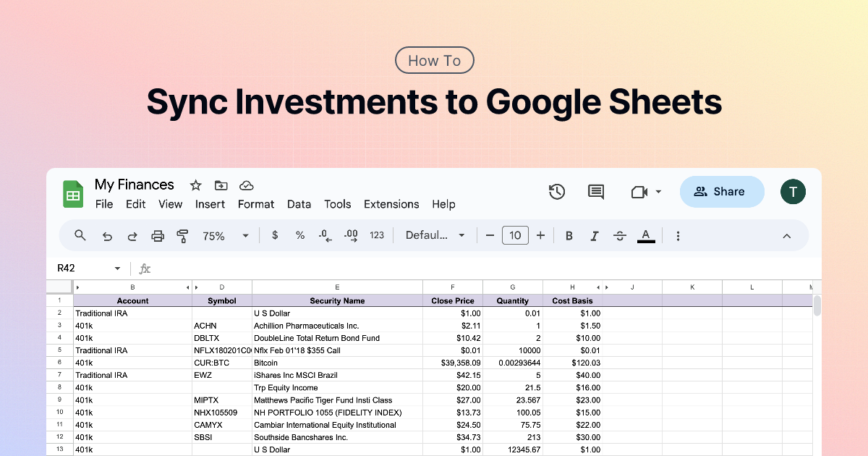
Task: Click inside the formula bar
Action: (x=289, y=268)
